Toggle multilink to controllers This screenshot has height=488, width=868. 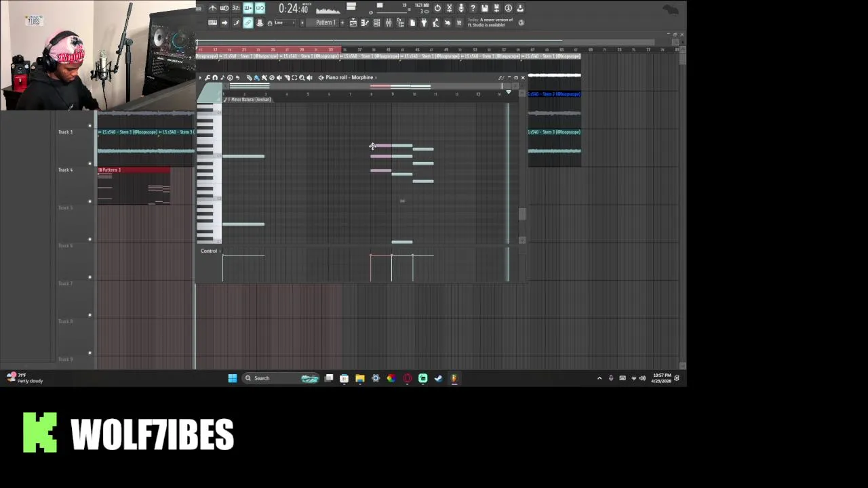[248, 22]
